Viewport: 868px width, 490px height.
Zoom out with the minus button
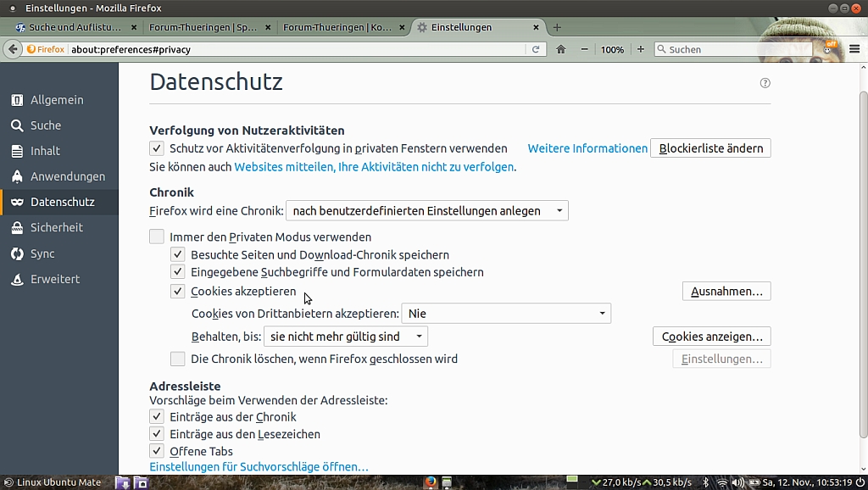click(584, 49)
